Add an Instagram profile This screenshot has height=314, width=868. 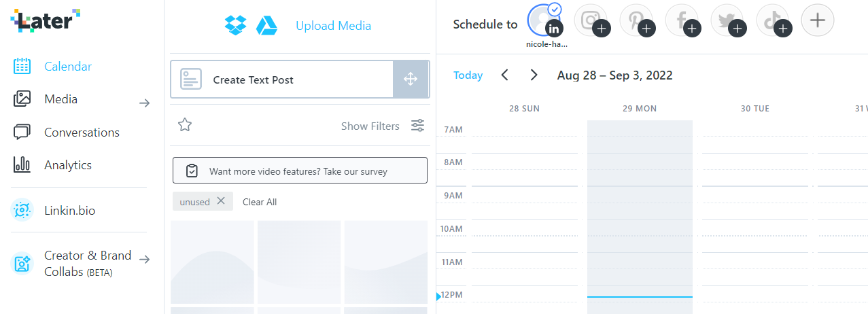pyautogui.click(x=591, y=20)
